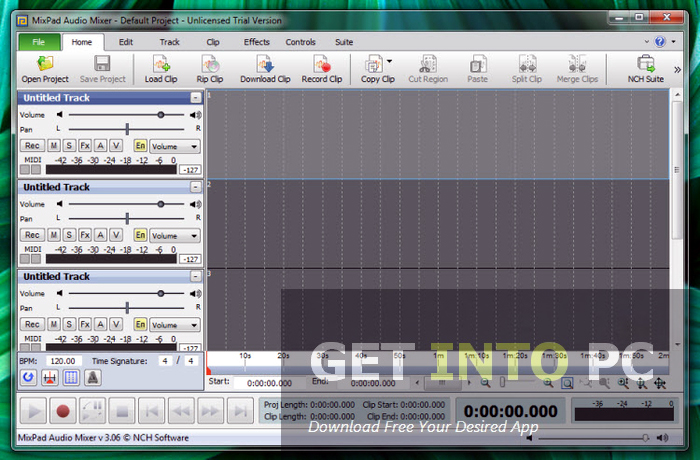Click the zoom out magnifier below the timeline
The image size is (700, 460).
[x=485, y=383]
